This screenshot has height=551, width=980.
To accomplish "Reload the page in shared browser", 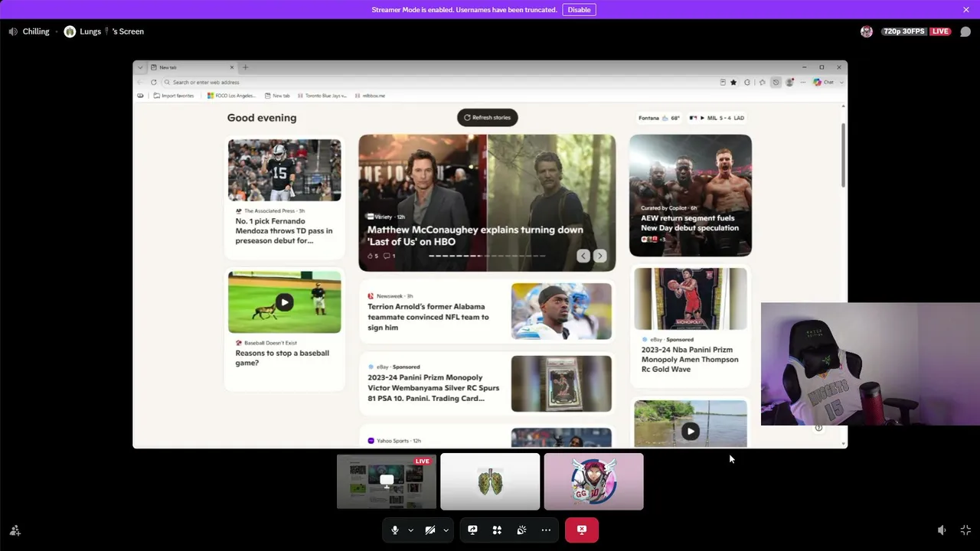I will pos(153,82).
